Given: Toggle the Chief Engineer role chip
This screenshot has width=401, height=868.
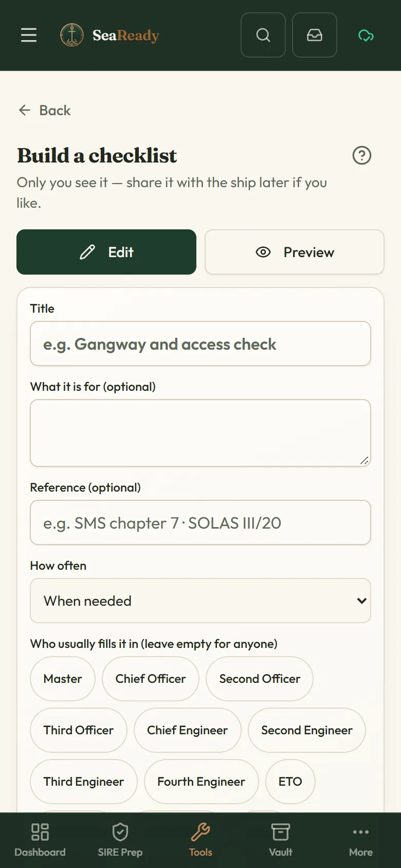Looking at the screenshot, I should coord(188,730).
